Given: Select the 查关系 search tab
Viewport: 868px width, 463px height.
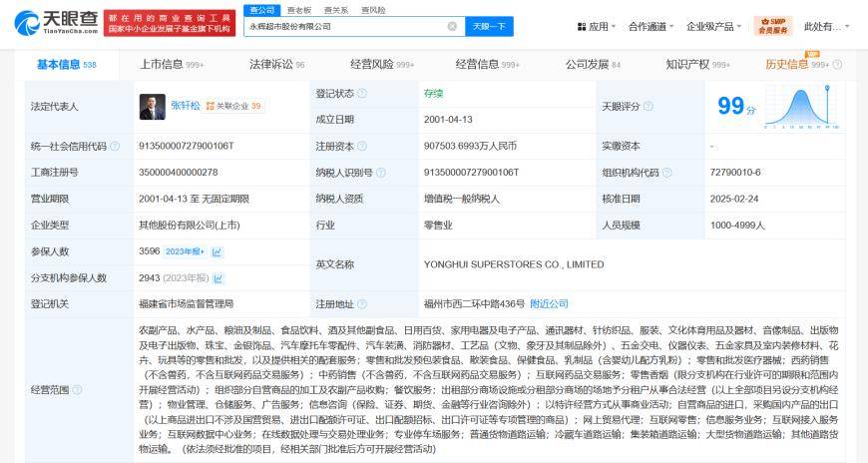Looking at the screenshot, I should click(336, 10).
